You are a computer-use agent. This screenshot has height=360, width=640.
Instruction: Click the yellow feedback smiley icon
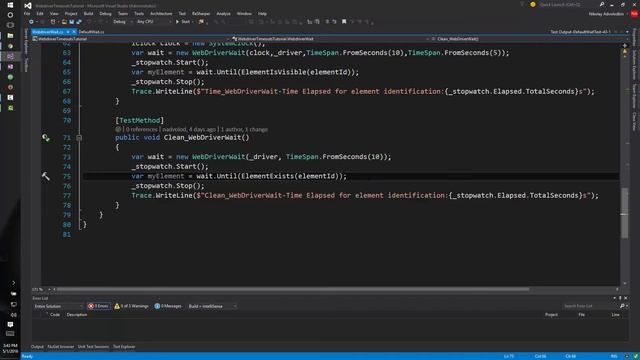tap(533, 4)
